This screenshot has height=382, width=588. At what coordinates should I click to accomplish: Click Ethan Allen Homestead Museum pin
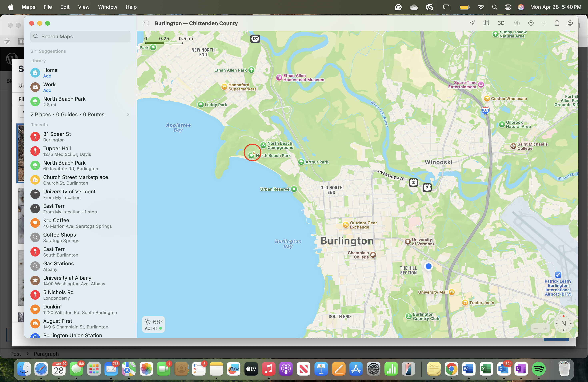(279, 78)
